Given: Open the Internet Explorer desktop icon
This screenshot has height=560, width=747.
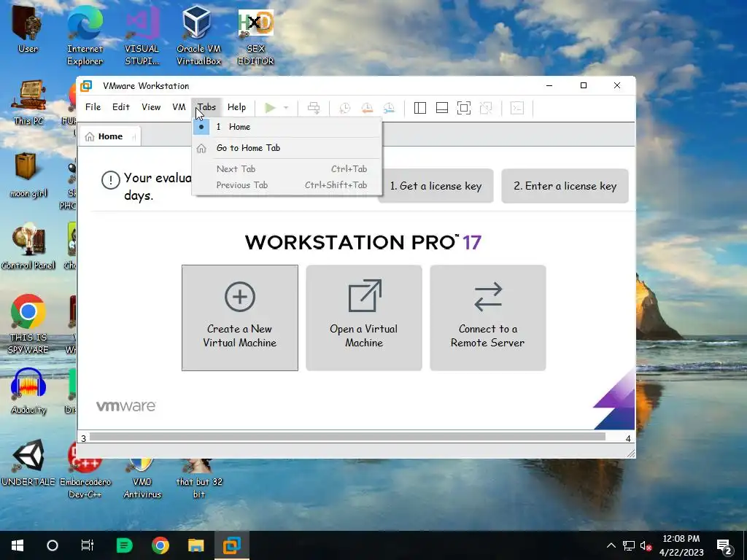Looking at the screenshot, I should tap(85, 36).
